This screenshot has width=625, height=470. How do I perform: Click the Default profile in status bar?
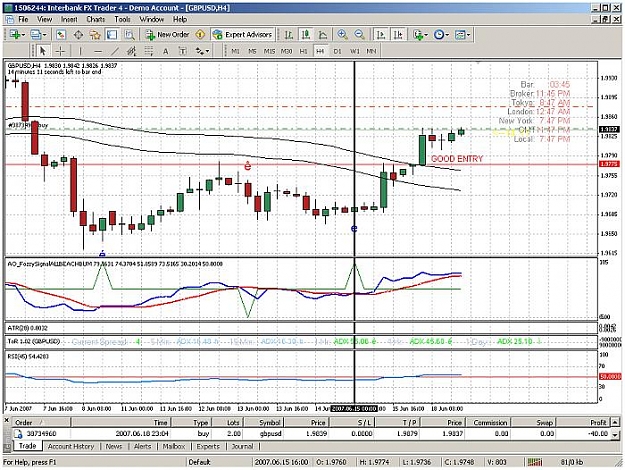pyautogui.click(x=199, y=462)
